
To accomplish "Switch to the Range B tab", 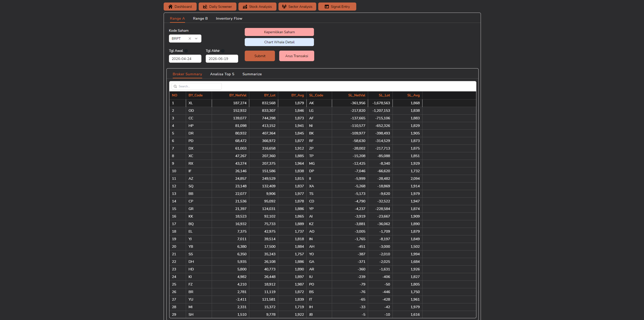I will (200, 18).
